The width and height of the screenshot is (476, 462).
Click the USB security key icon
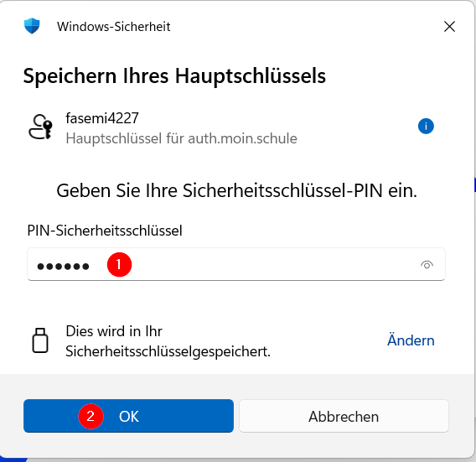click(x=40, y=340)
